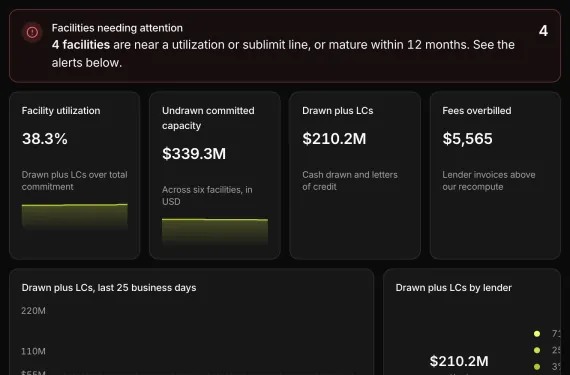570x375 pixels.
Task: Click the second lender legend dot
Action: (537, 350)
